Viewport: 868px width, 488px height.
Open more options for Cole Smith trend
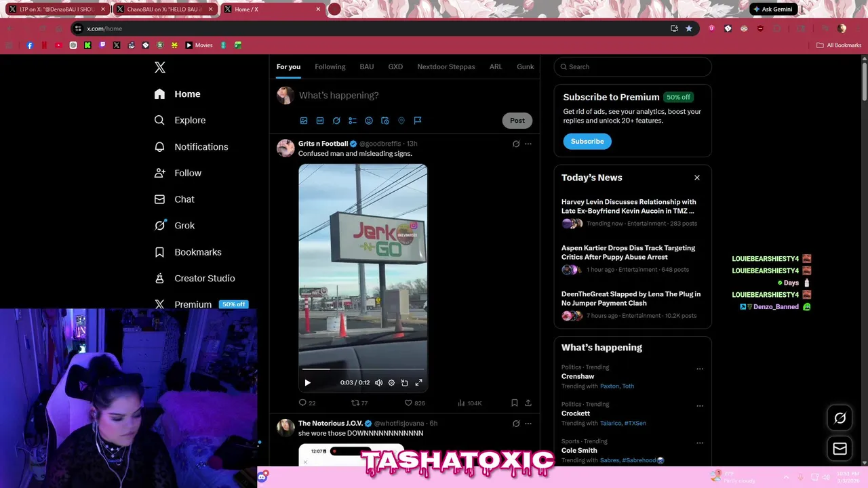pyautogui.click(x=700, y=443)
